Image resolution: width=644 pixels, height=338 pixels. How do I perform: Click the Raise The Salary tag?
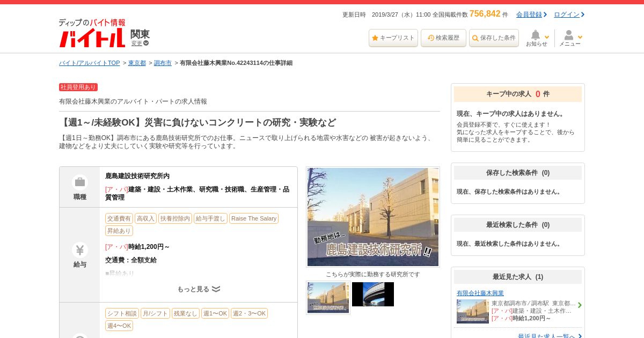tap(254, 218)
